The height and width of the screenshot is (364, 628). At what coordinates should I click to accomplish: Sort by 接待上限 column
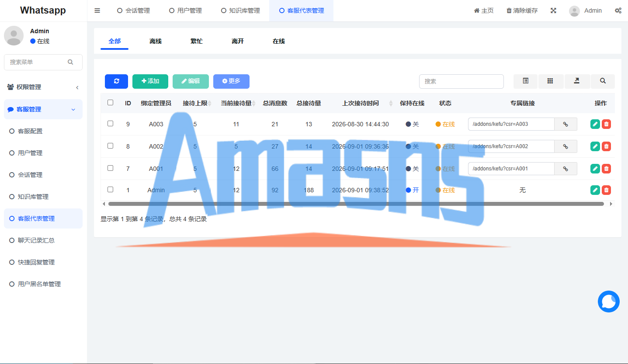click(x=197, y=103)
